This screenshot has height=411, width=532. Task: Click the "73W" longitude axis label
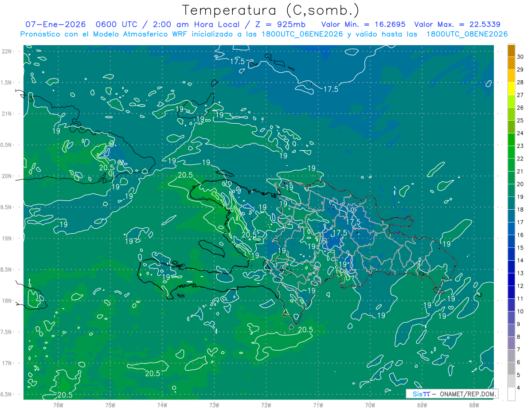coord(214,405)
